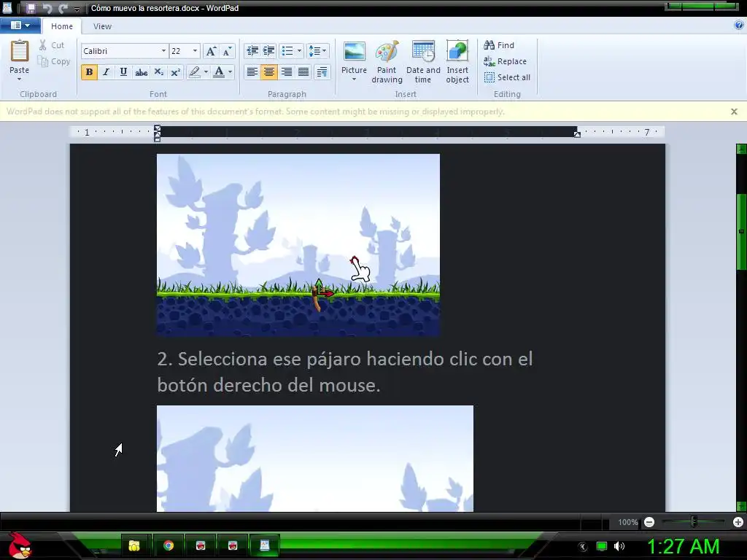Apply the text highlight color
This screenshot has width=747, height=560.
click(194, 72)
